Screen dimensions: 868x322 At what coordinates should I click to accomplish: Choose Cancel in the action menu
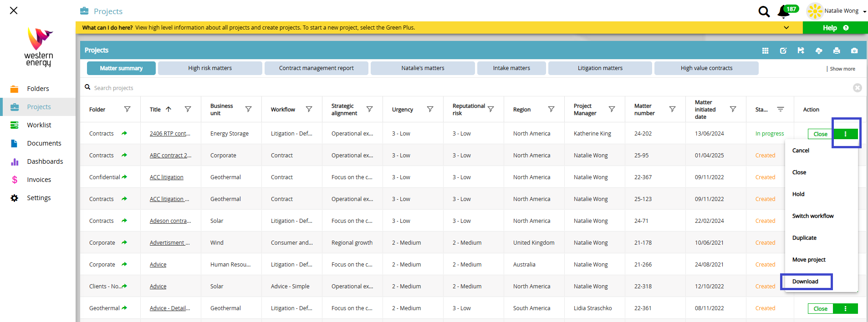(801, 151)
